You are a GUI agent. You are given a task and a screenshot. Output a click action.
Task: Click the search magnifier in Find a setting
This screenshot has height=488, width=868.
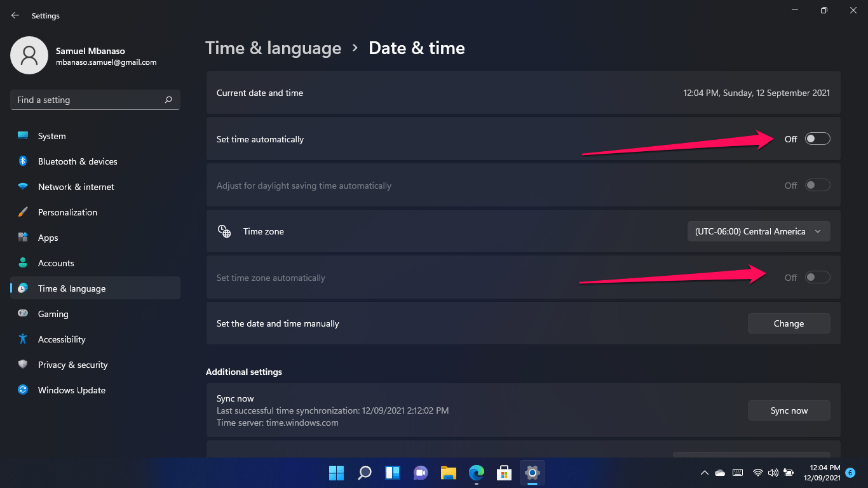(x=168, y=100)
